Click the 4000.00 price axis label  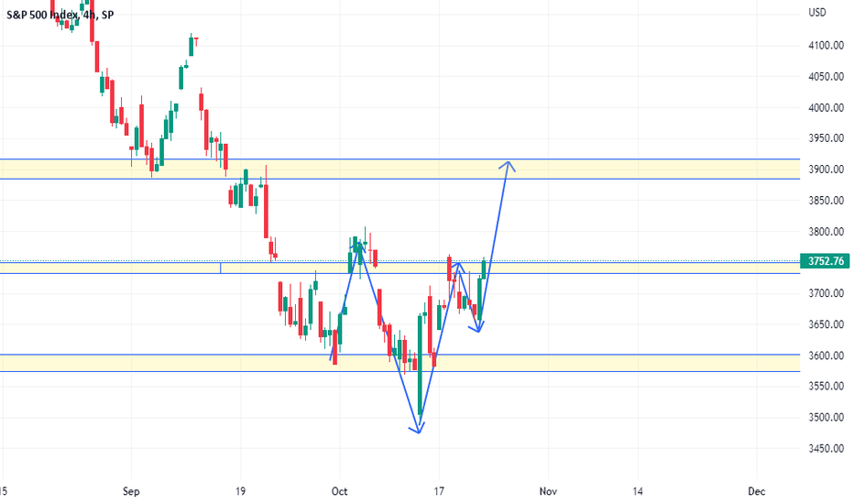tap(827, 108)
